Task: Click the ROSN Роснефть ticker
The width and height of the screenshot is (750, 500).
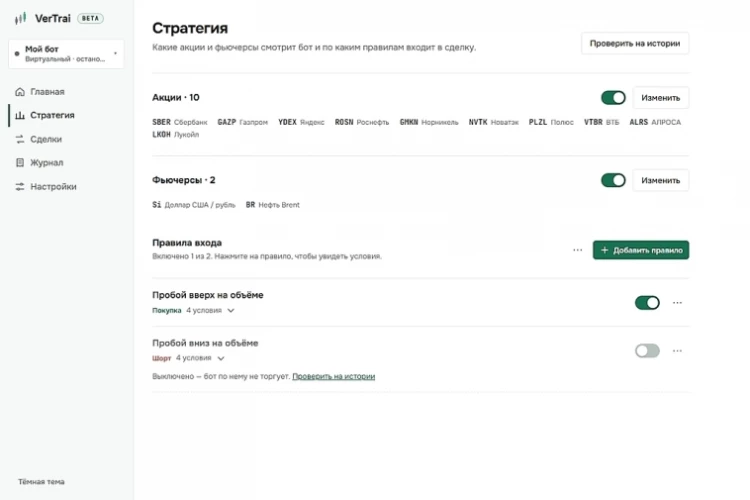Action: (x=362, y=122)
